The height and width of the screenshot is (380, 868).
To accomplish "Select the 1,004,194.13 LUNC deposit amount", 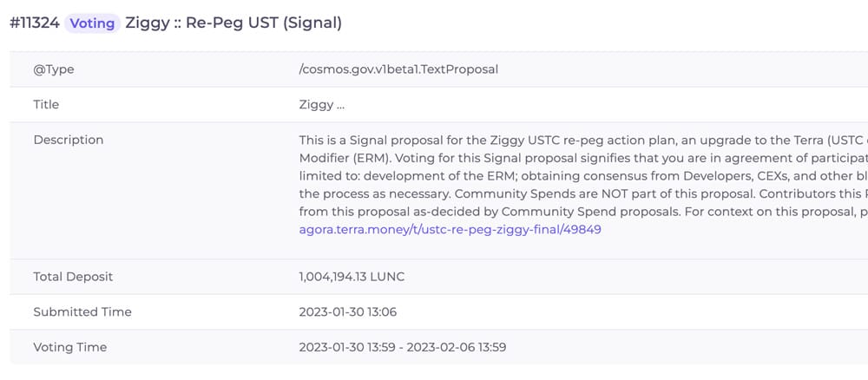I will pos(352,277).
